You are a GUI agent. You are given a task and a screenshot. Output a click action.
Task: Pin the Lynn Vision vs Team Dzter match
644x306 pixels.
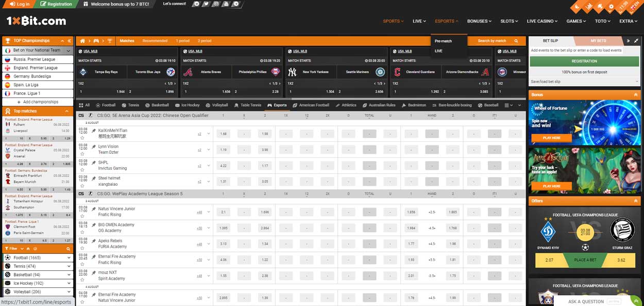tap(94, 147)
